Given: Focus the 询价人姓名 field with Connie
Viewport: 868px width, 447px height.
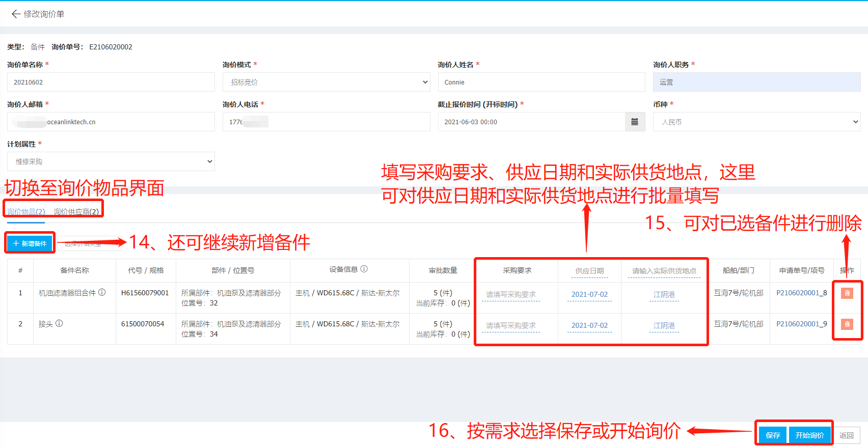Looking at the screenshot, I should (541, 82).
